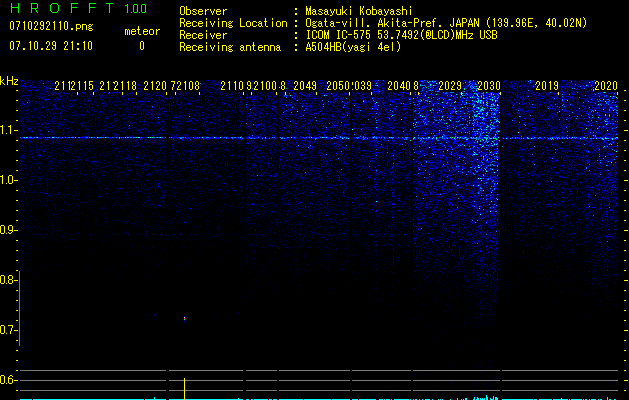The image size is (629, 400).
Task: Click the 2049 time marker label
Action: 305,86
